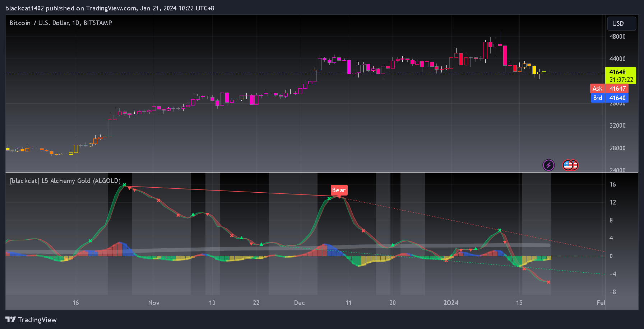Click the 24000 price axis label

(x=617, y=170)
